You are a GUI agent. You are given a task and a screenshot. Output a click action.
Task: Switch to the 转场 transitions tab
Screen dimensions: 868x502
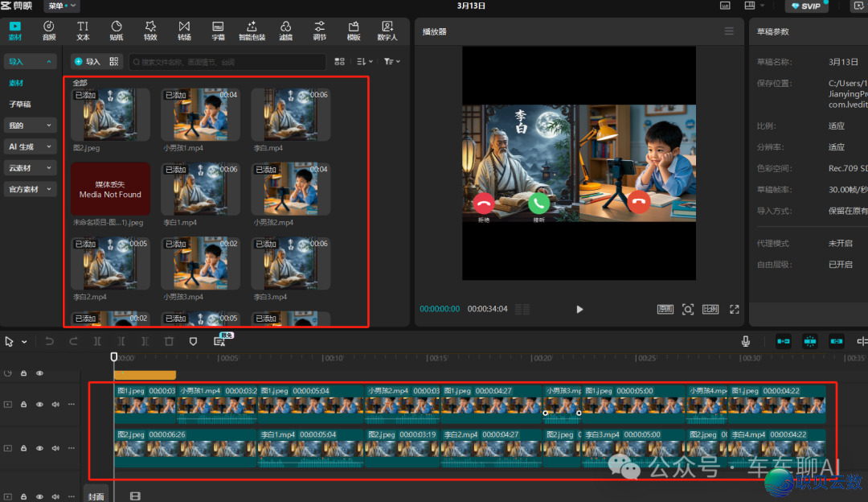[x=184, y=31]
